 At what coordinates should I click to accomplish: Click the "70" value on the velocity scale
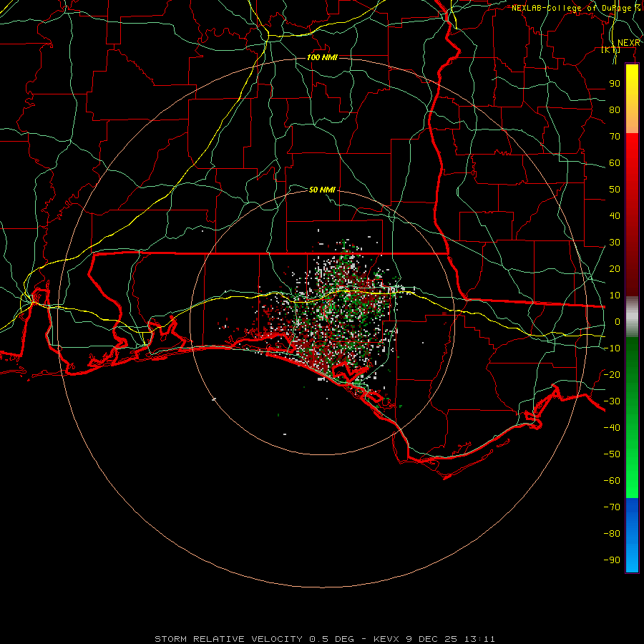tap(615, 137)
